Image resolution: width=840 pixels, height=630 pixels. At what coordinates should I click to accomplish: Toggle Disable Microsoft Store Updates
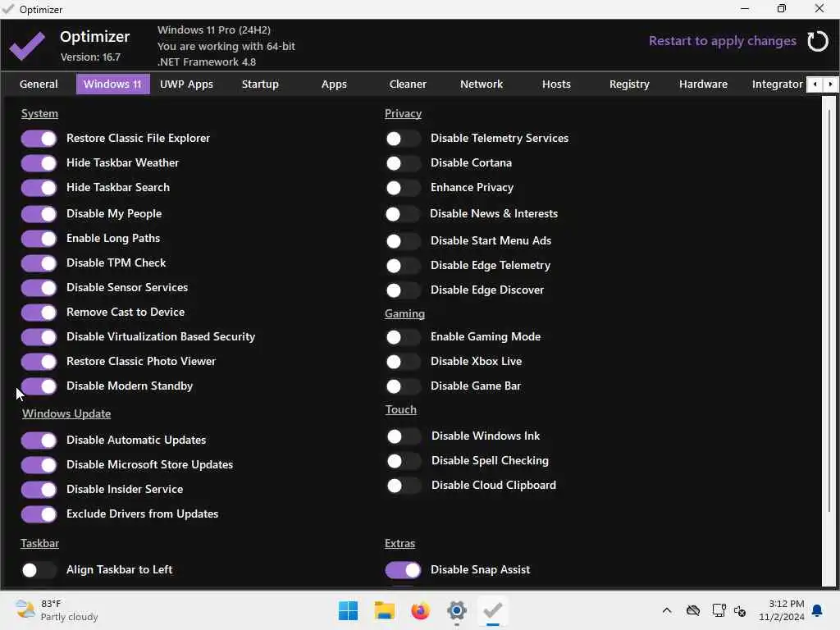coord(39,466)
